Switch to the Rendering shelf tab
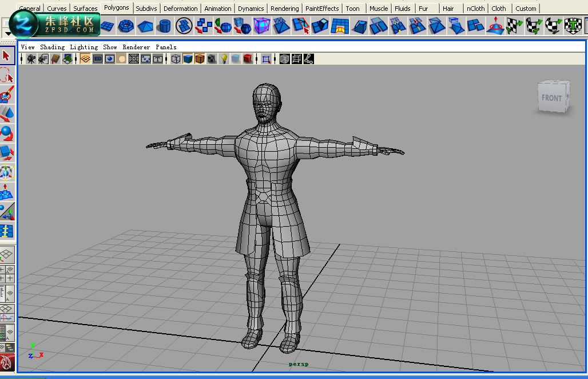The height and width of the screenshot is (379, 588). 285,8
